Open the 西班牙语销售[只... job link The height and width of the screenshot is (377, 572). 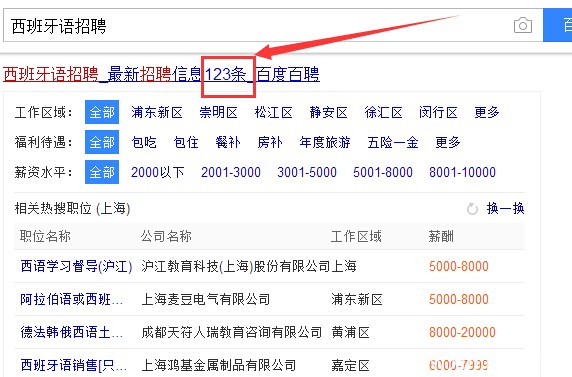74,365
